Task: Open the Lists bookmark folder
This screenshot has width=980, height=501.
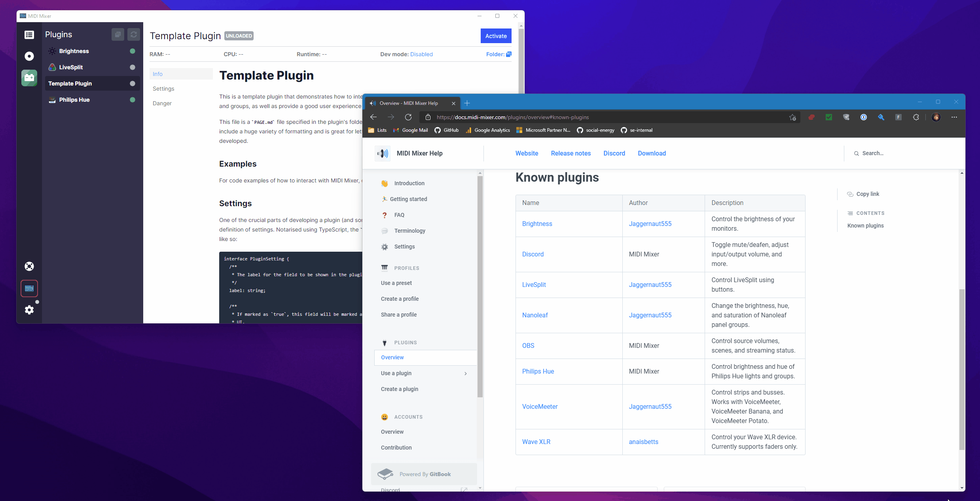Action: 377,130
